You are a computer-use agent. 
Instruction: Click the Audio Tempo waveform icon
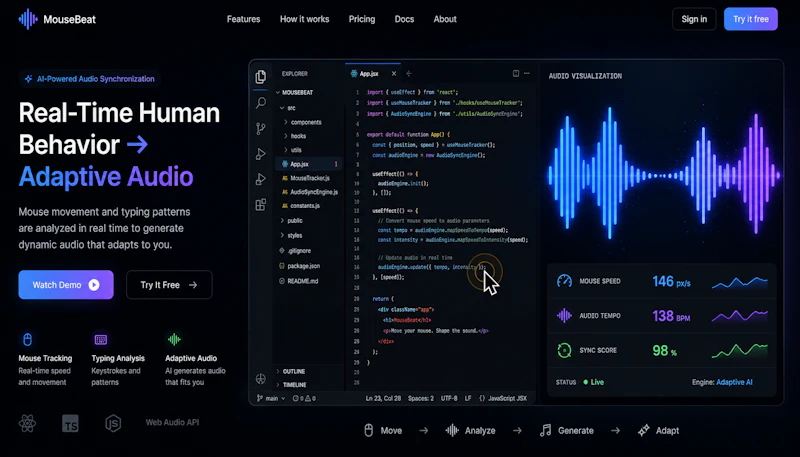[x=564, y=316]
